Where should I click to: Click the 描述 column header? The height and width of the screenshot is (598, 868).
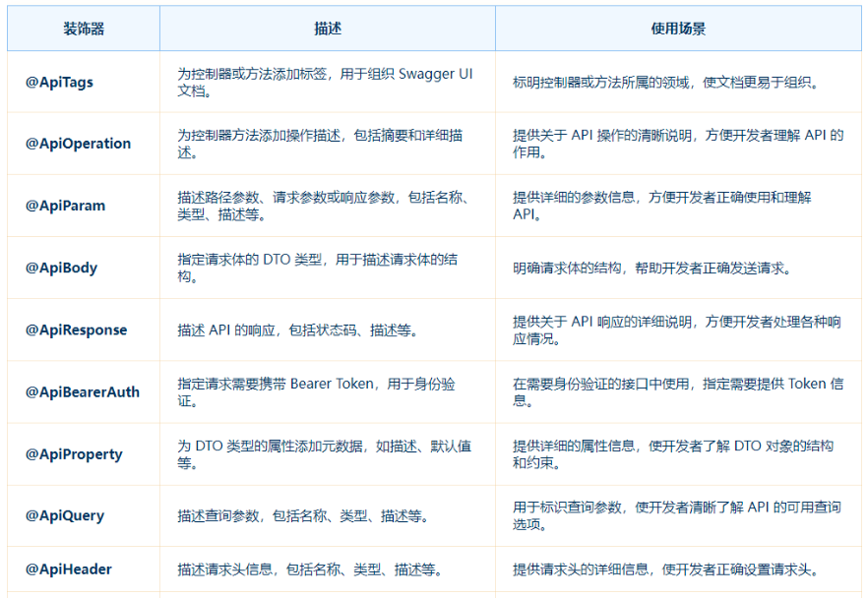click(x=328, y=29)
